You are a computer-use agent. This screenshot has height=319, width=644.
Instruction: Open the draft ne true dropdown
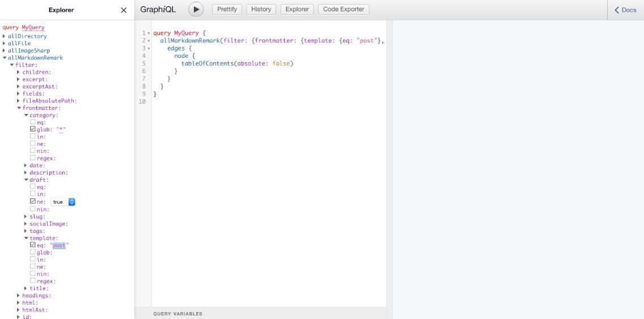62,202
